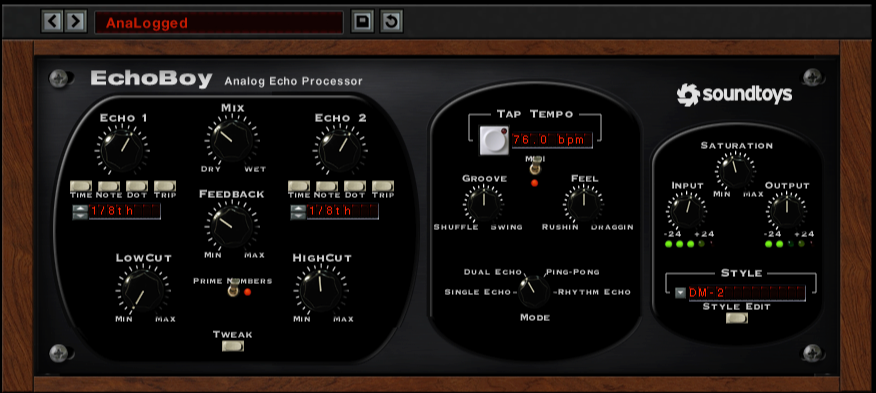This screenshot has width=876, height=393.
Task: Open the Tweak panel button
Action: [x=232, y=346]
